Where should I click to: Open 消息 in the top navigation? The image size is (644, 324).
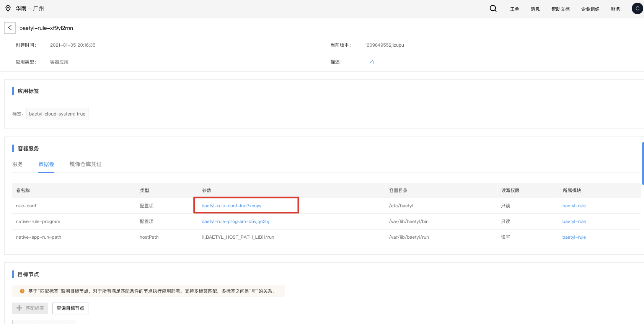click(x=535, y=9)
